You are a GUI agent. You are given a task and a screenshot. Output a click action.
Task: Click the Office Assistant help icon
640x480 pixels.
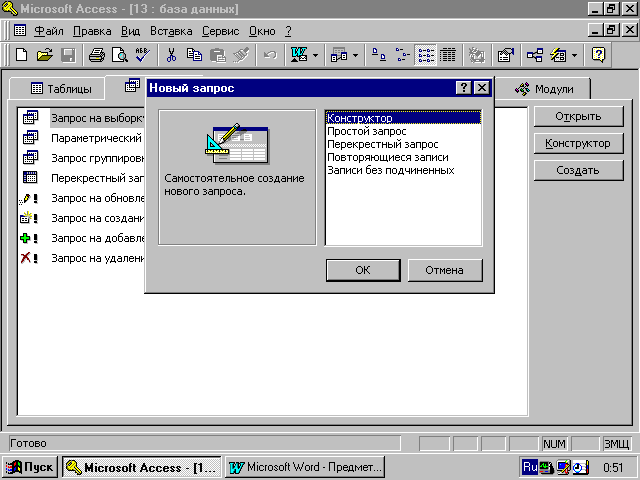pos(598,55)
